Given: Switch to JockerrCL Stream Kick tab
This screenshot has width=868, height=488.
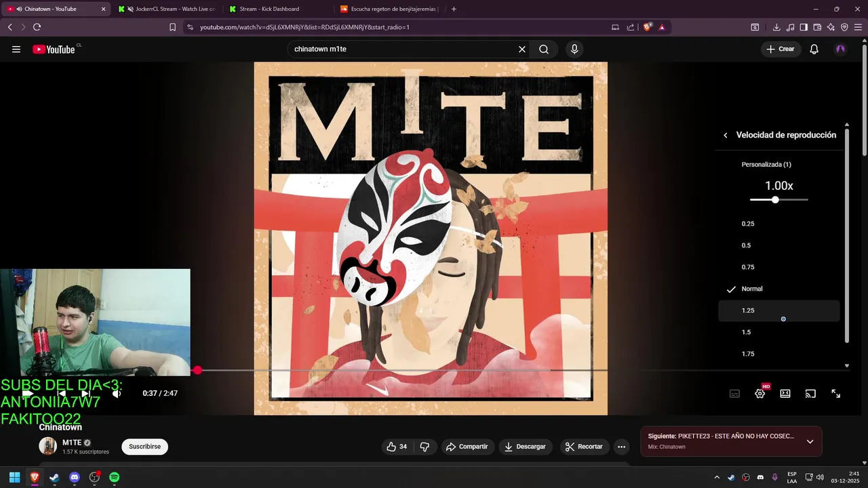Looking at the screenshot, I should coord(166,9).
